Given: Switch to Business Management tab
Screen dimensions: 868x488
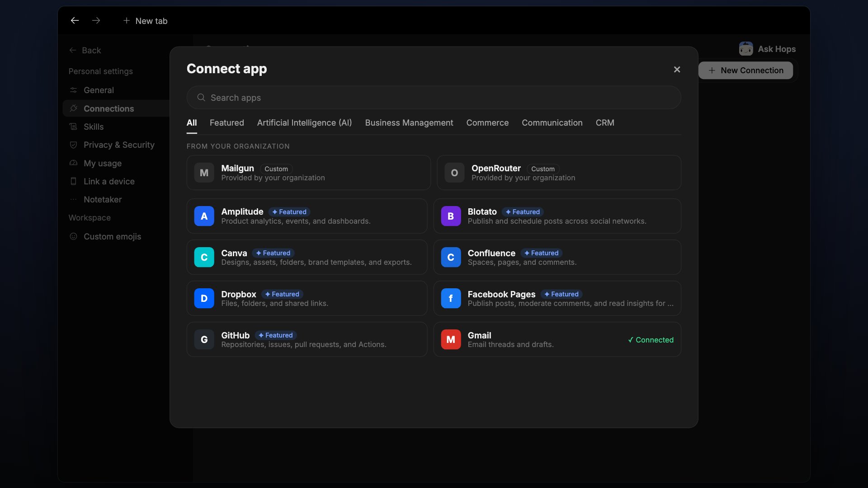Looking at the screenshot, I should tap(409, 122).
